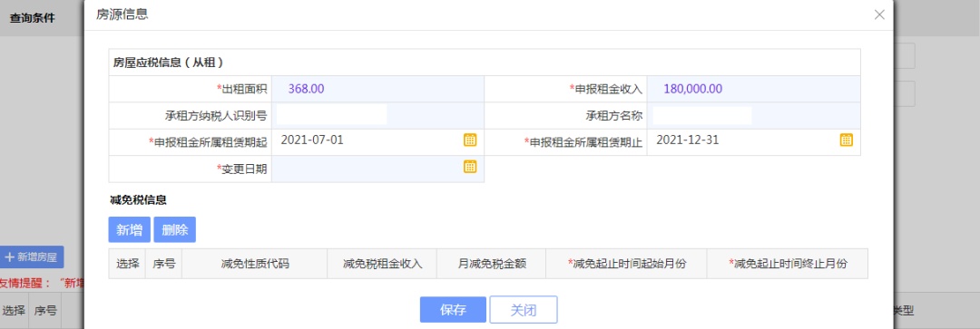
Task: Click the 2021-07-01 lease start date field
Action: pyautogui.click(x=368, y=140)
